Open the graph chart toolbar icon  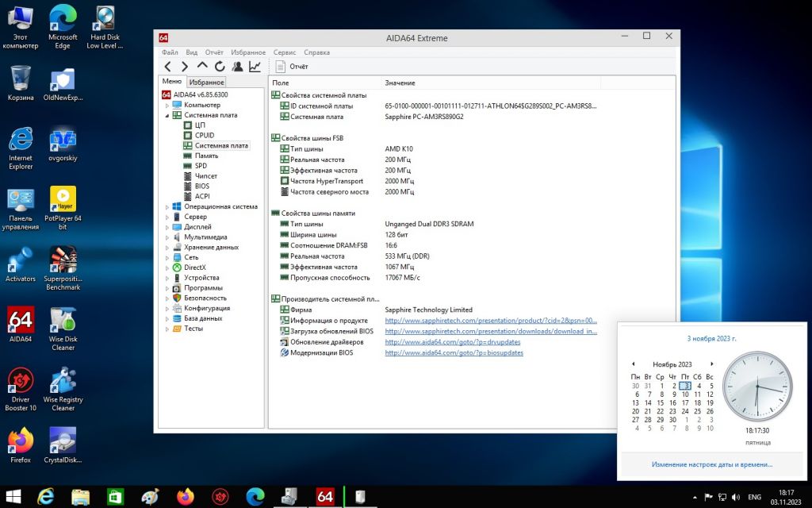pyautogui.click(x=255, y=67)
